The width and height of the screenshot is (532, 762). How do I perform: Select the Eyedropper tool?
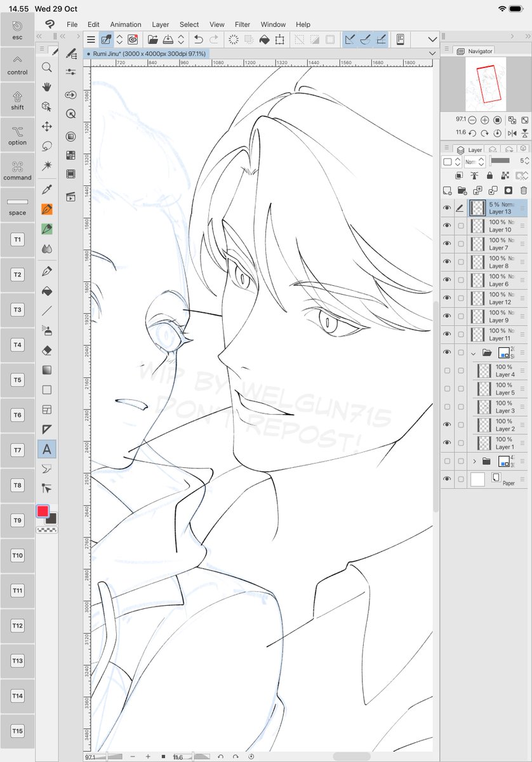[46, 189]
